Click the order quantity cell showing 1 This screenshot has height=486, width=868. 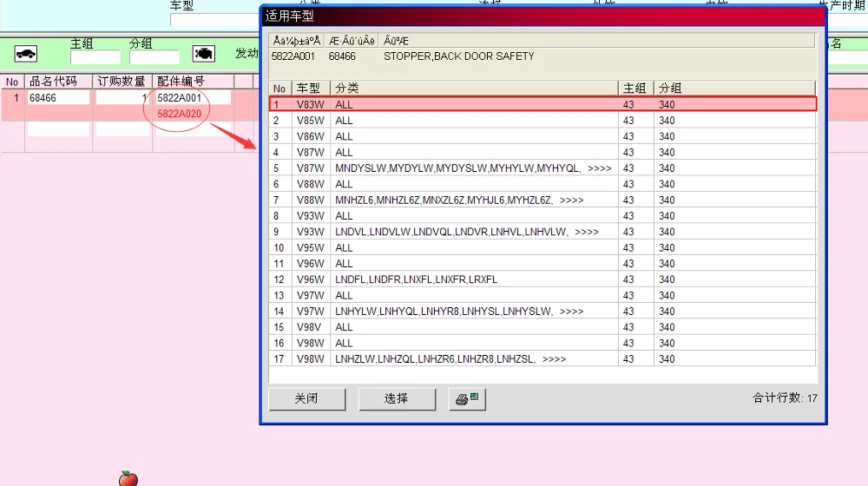122,98
